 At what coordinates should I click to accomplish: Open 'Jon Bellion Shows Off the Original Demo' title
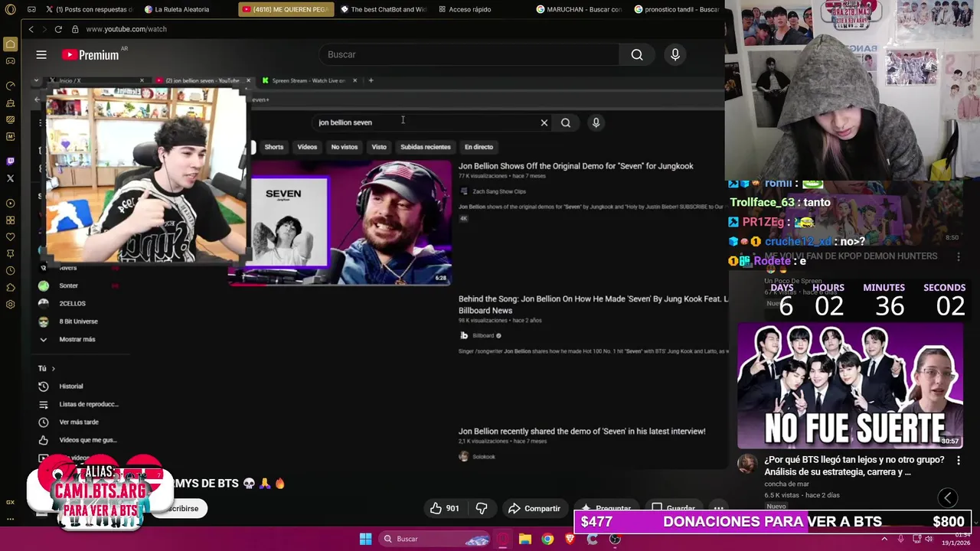pyautogui.click(x=576, y=166)
